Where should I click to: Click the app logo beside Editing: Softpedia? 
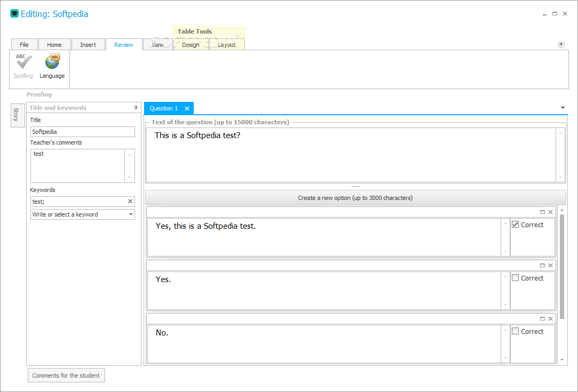(x=14, y=14)
